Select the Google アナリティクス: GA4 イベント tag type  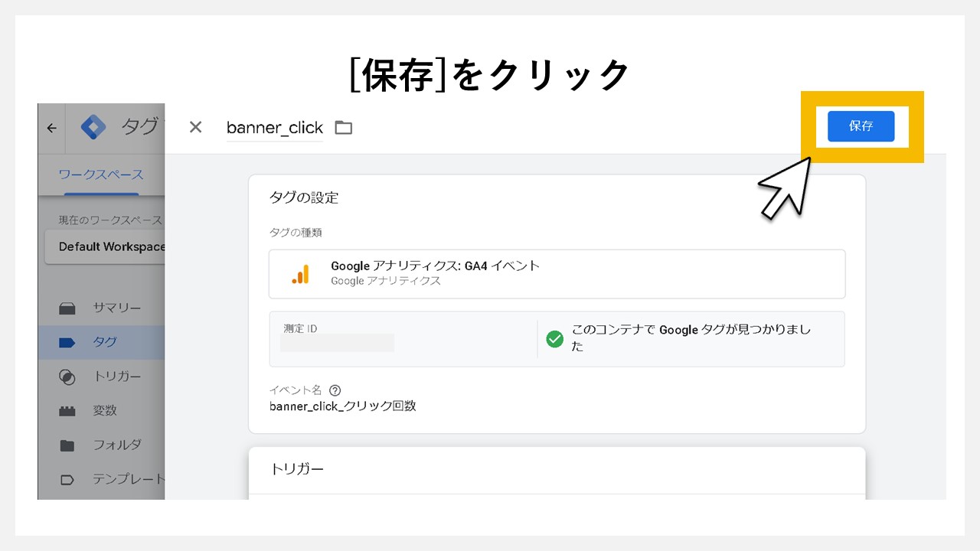click(x=434, y=266)
